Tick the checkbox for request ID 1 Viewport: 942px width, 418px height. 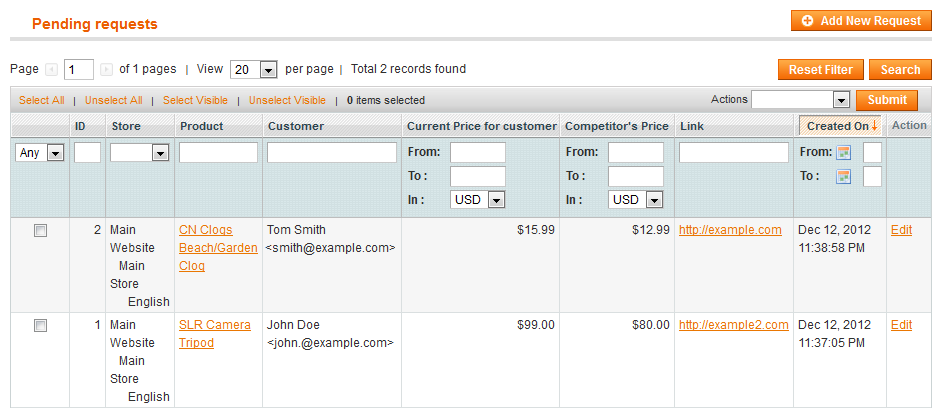click(x=40, y=326)
